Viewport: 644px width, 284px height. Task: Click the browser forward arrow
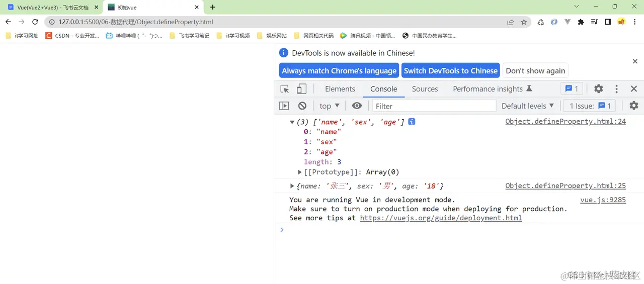tap(22, 22)
